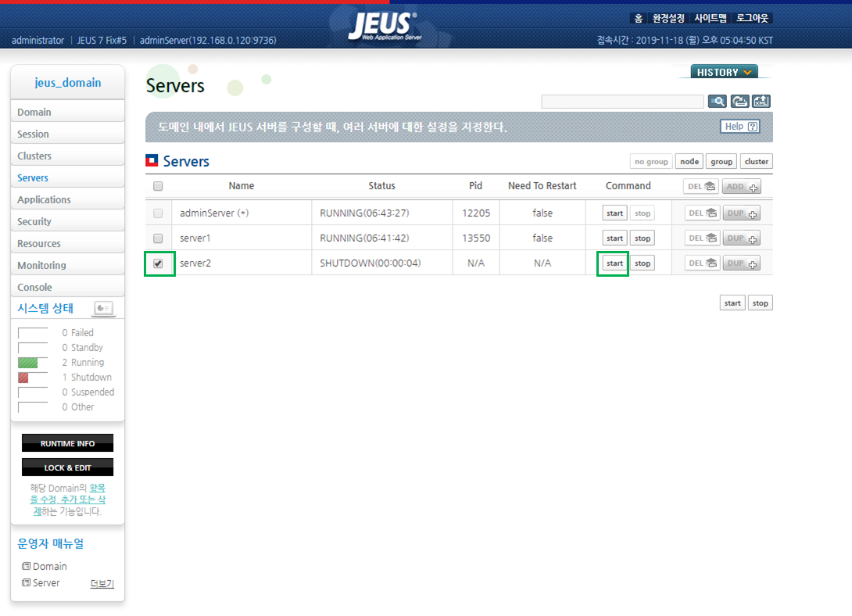Tick the server1 checkbox
852x616 pixels.
coord(158,238)
